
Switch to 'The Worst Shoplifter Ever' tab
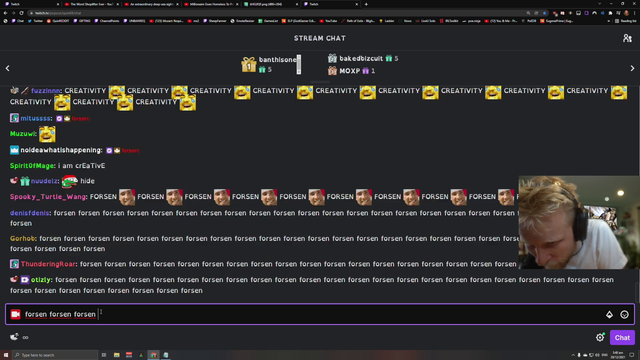point(91,4)
